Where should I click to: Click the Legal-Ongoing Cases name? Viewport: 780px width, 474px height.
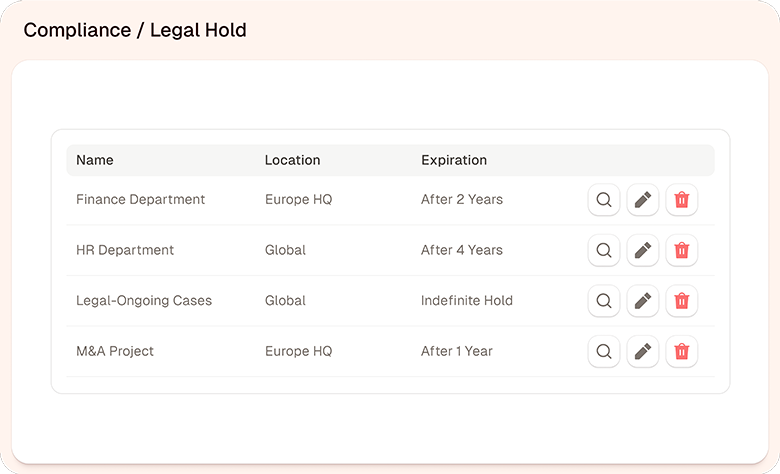[144, 301]
